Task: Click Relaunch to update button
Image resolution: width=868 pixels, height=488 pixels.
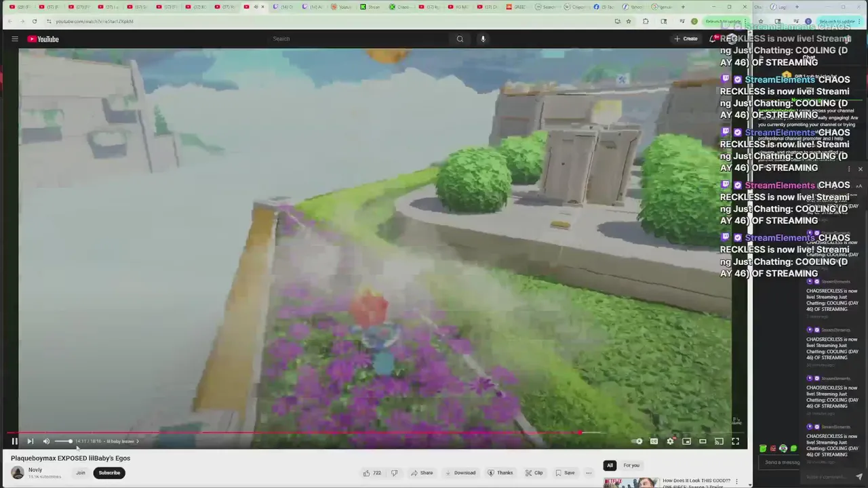Action: 724,21
